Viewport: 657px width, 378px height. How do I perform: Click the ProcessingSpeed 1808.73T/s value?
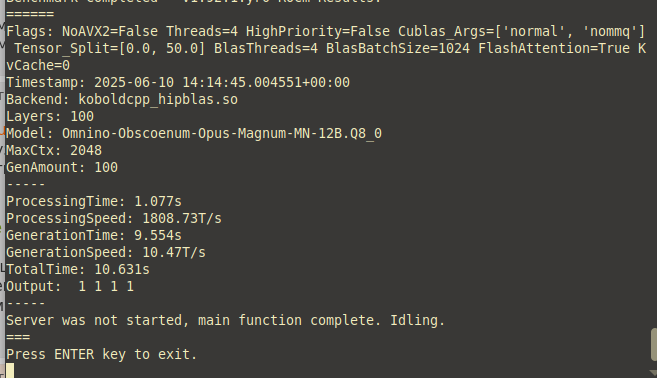click(182, 218)
